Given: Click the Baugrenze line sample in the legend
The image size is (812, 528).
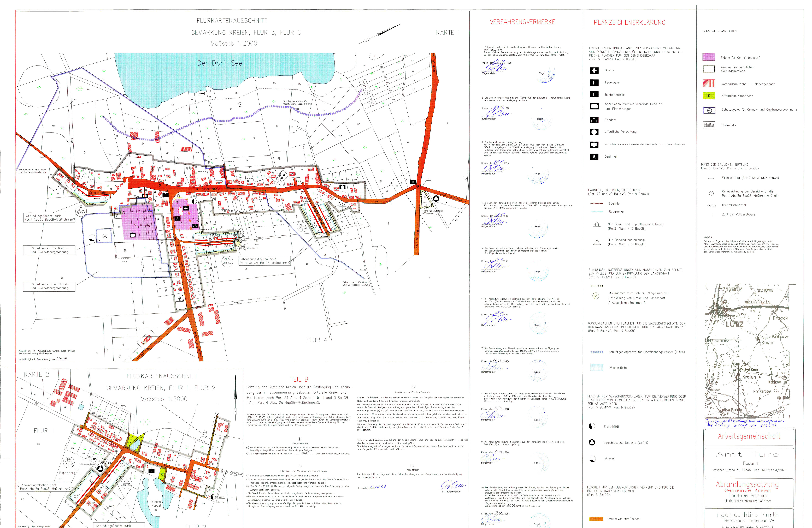Looking at the screenshot, I should [596, 212].
